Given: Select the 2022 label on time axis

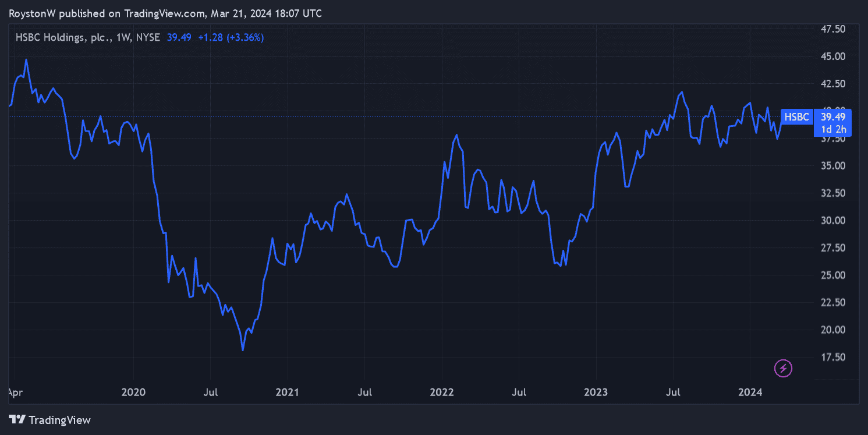Looking at the screenshot, I should [442, 392].
